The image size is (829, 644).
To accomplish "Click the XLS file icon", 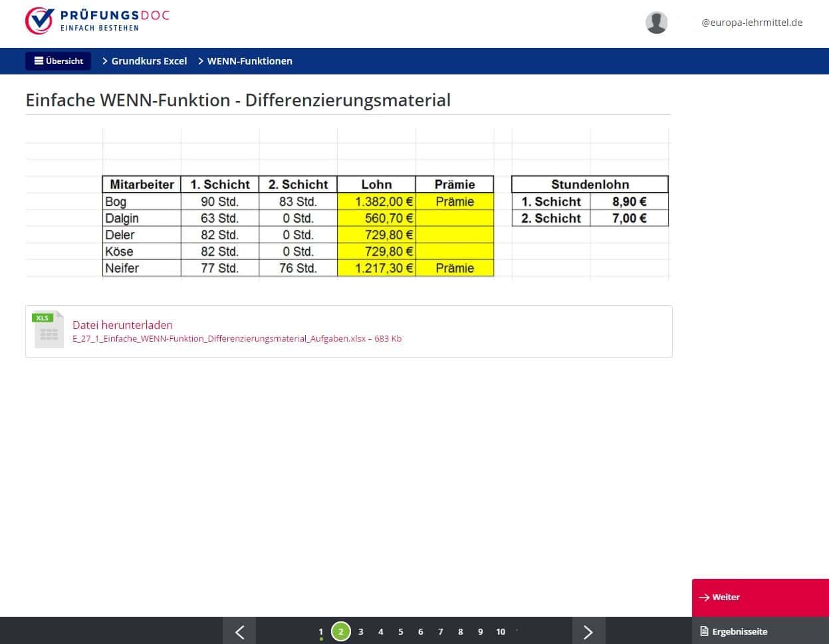I will point(49,330).
